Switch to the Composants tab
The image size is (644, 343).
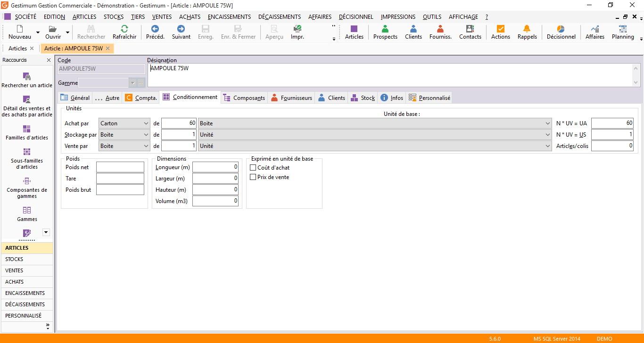click(x=244, y=98)
